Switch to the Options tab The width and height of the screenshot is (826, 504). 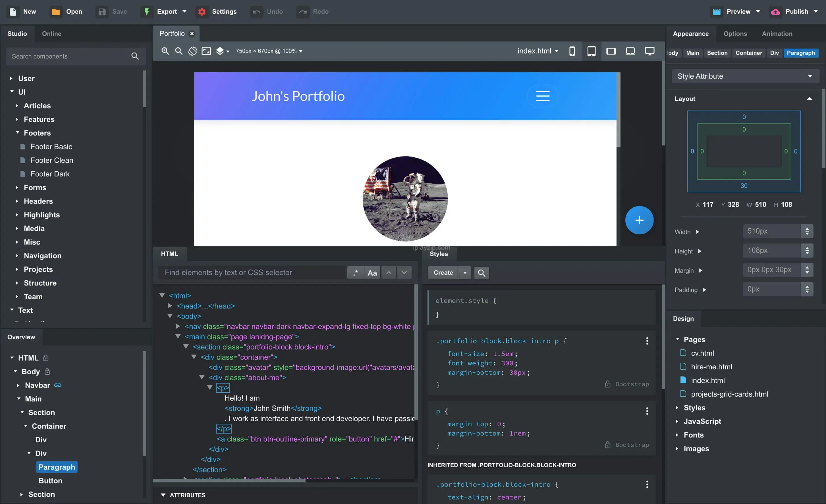(x=735, y=33)
